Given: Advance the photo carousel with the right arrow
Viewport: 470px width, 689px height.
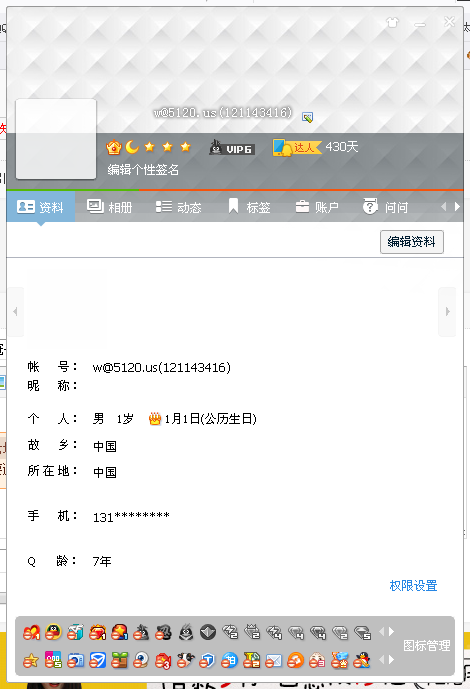Looking at the screenshot, I should pyautogui.click(x=447, y=312).
